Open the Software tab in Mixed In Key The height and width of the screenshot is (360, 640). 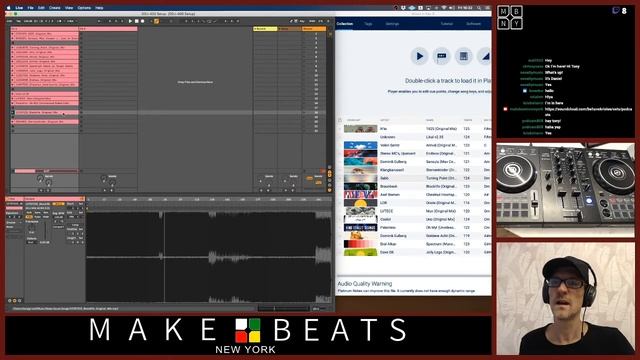pyautogui.click(x=473, y=24)
